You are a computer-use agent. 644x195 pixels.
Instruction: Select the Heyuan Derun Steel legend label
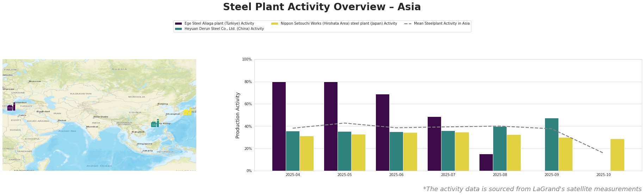224,29
